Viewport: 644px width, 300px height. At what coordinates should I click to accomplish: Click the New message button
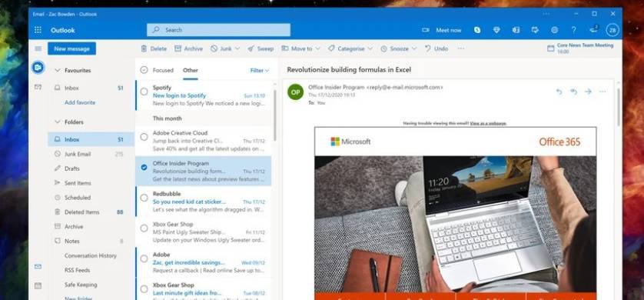coord(72,48)
